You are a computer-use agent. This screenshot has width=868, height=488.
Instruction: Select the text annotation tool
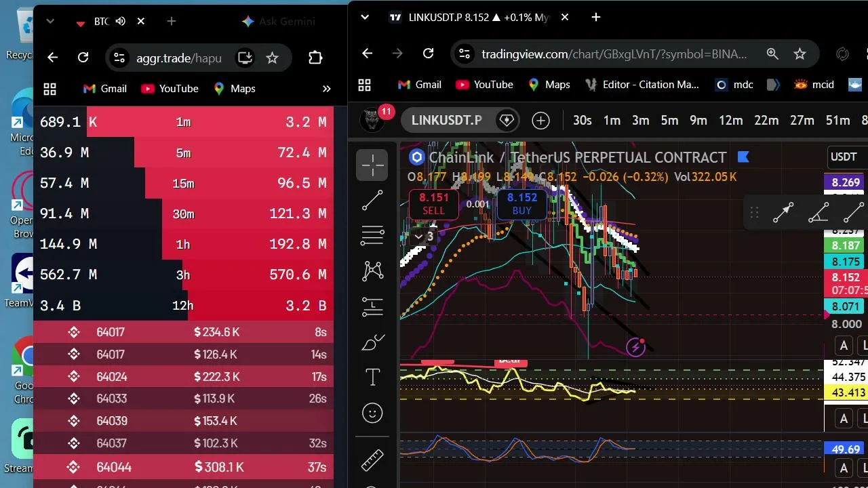[x=372, y=378]
